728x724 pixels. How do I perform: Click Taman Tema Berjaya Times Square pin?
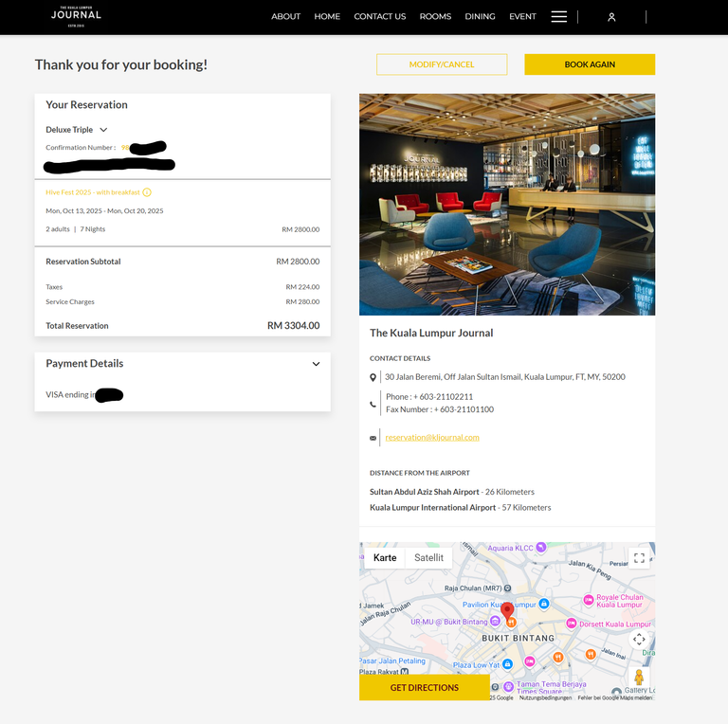coord(508,686)
